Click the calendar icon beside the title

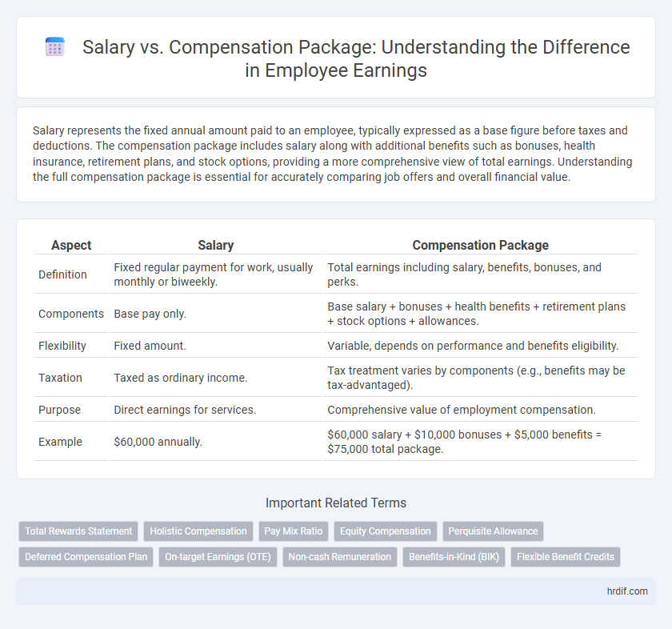[x=55, y=46]
